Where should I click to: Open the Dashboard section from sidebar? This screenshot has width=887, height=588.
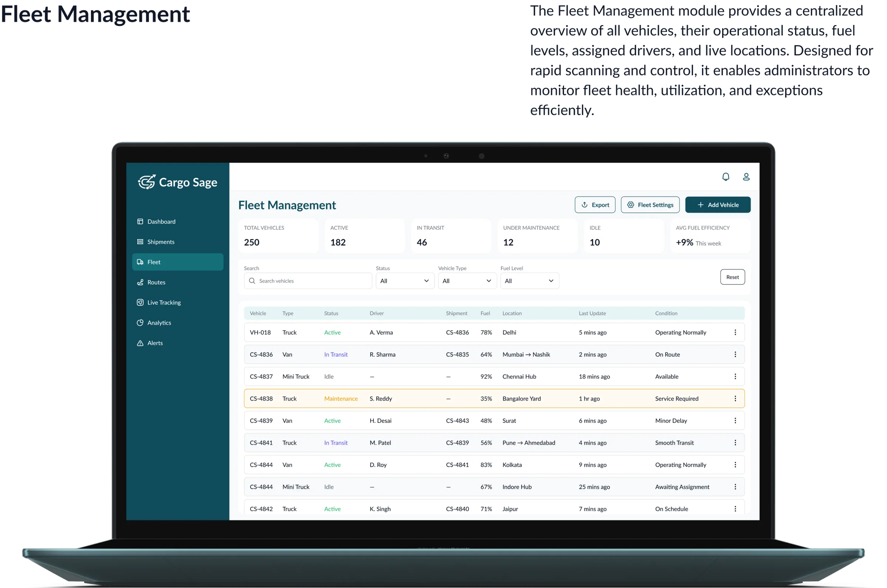(x=161, y=221)
